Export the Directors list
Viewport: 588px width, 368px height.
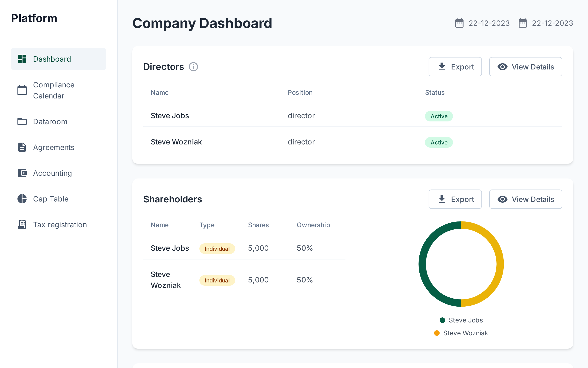[455, 67]
